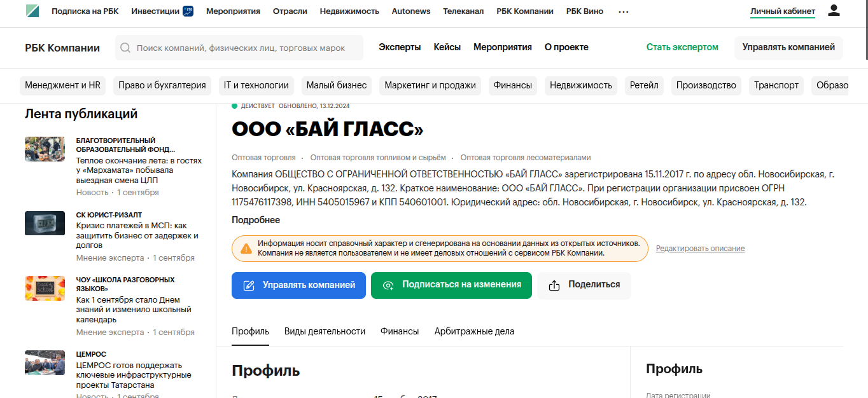The height and width of the screenshot is (398, 868).
Task: Open the language school article thumbnail
Action: (45, 288)
